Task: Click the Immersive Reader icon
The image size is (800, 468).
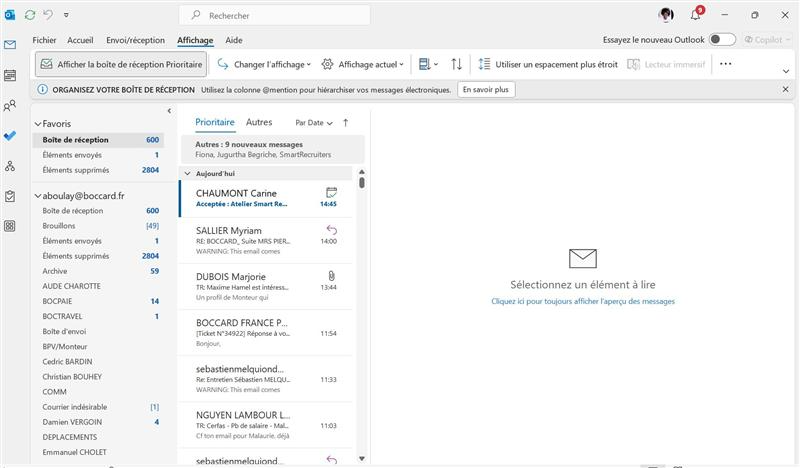Action: 633,64
